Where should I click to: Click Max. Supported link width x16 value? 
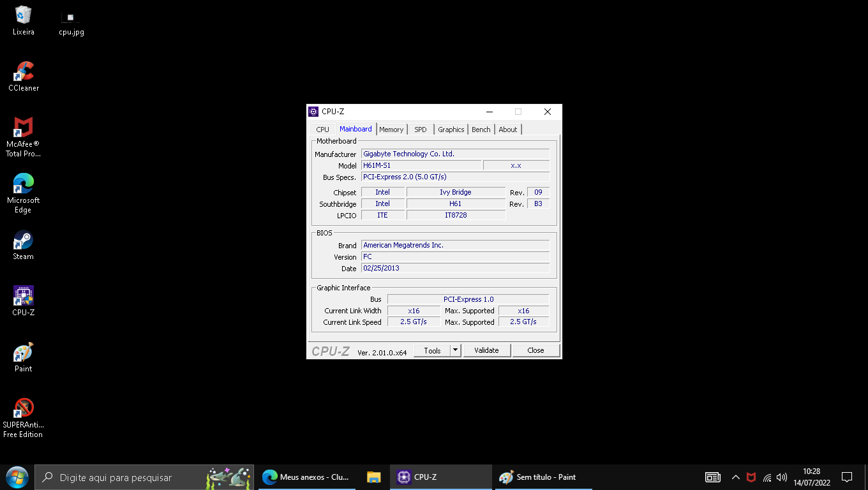pos(523,311)
